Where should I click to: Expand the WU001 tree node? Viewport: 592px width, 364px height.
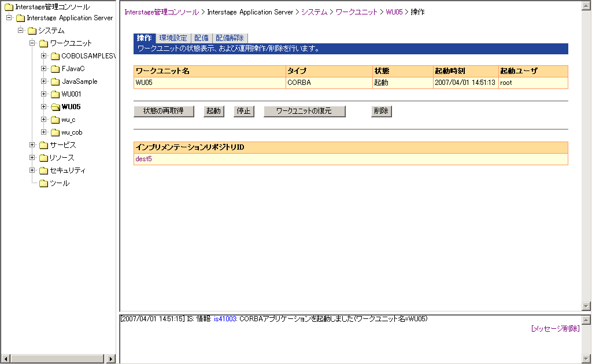tap(44, 94)
